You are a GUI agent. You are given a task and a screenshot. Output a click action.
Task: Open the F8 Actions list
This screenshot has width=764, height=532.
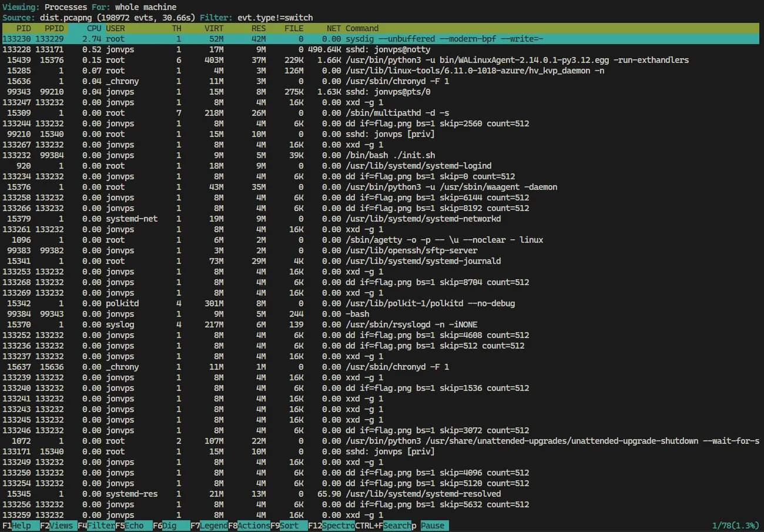(249, 526)
